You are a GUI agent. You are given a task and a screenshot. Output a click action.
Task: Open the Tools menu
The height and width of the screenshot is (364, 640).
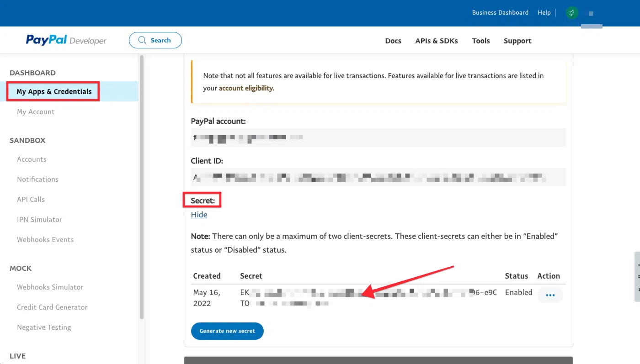coord(480,41)
